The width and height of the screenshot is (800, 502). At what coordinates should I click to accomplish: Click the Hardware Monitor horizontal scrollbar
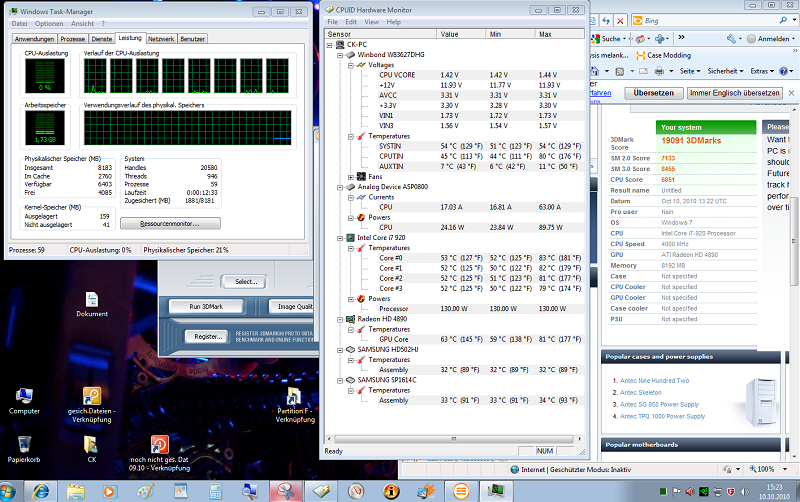[454, 439]
